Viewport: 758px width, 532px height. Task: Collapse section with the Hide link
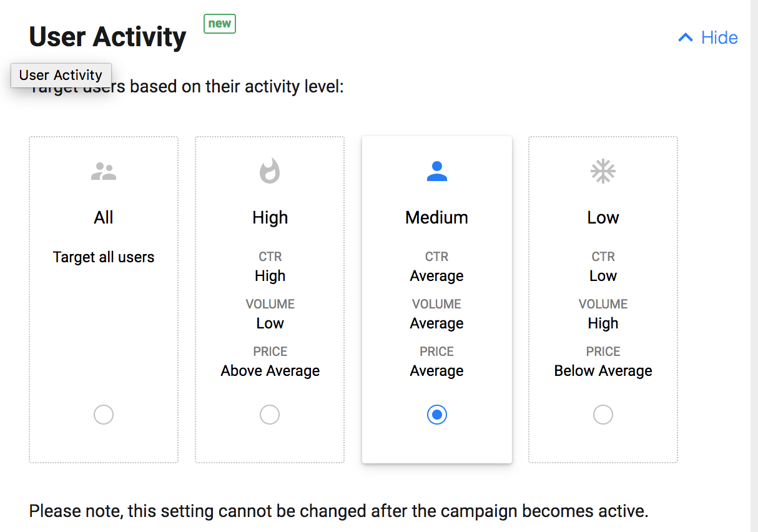pyautogui.click(x=708, y=38)
